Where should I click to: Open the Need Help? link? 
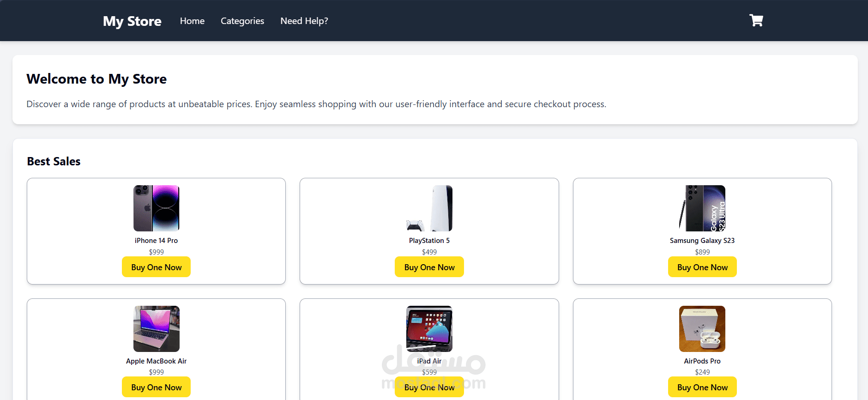(304, 21)
